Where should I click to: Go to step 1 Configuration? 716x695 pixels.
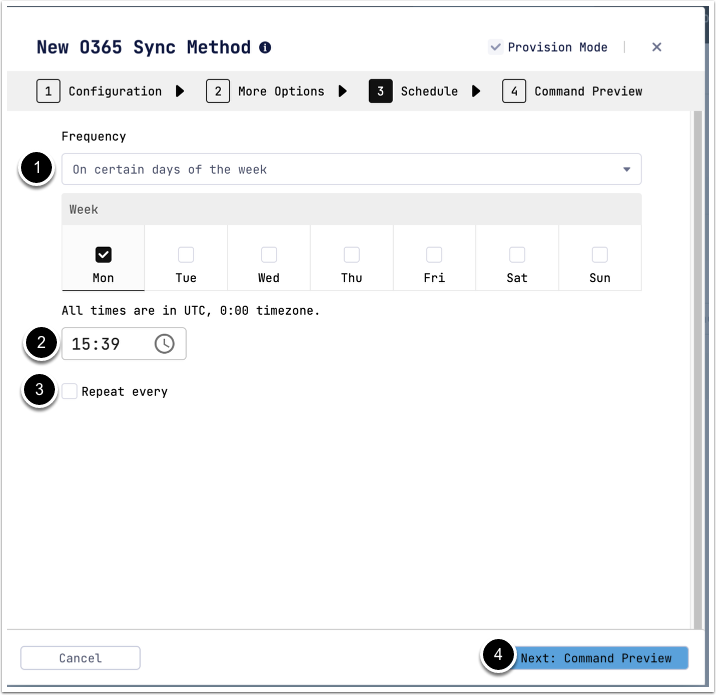[99, 91]
